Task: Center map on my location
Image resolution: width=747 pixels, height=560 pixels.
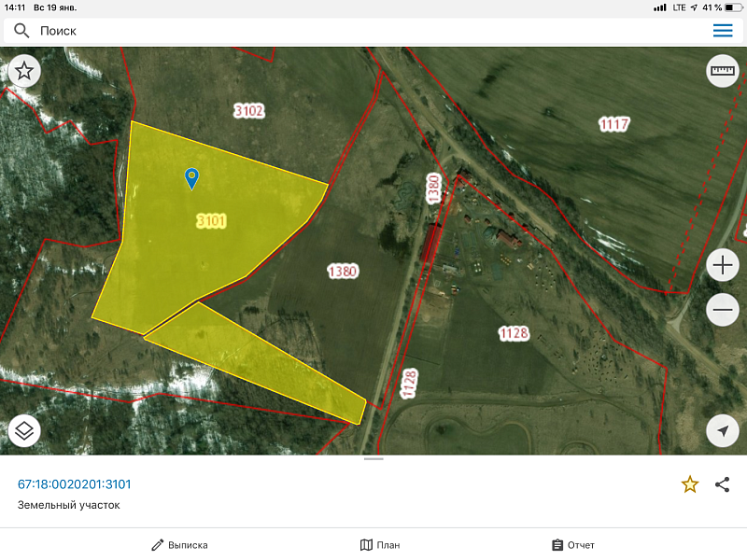Action: [x=723, y=430]
